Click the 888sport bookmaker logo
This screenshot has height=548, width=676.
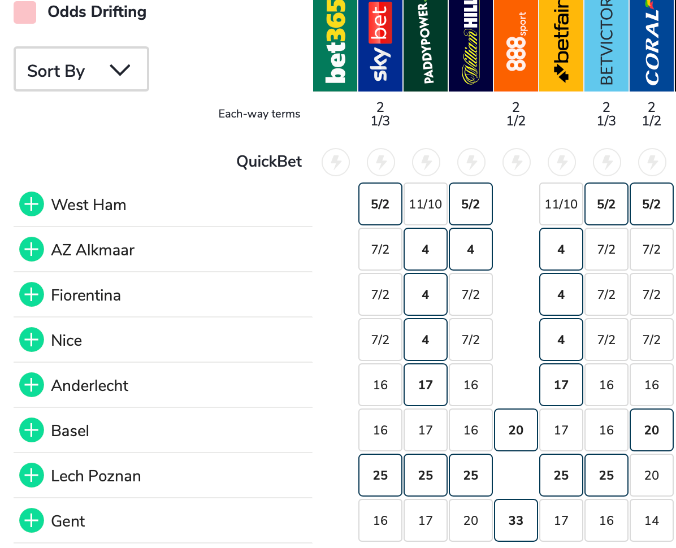pos(516,46)
